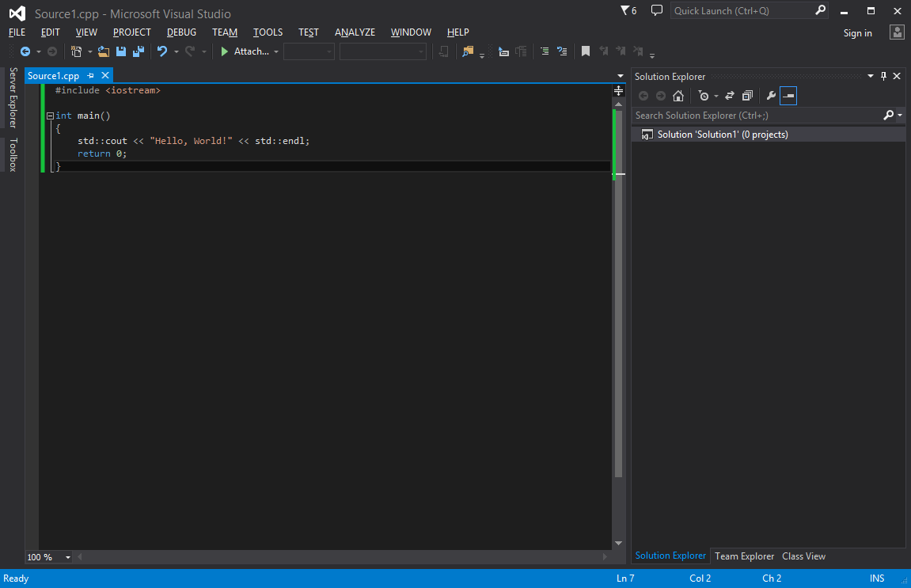Close the Solution Explorer panel

(x=897, y=76)
